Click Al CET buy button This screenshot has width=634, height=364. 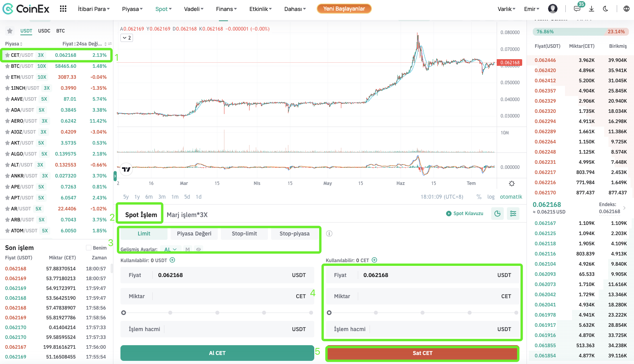point(217,353)
